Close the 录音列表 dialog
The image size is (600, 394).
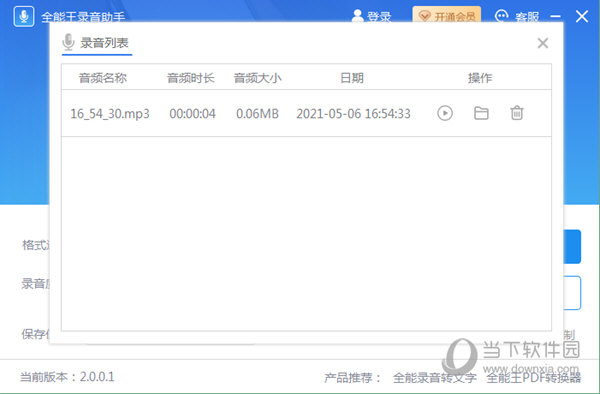tap(543, 43)
